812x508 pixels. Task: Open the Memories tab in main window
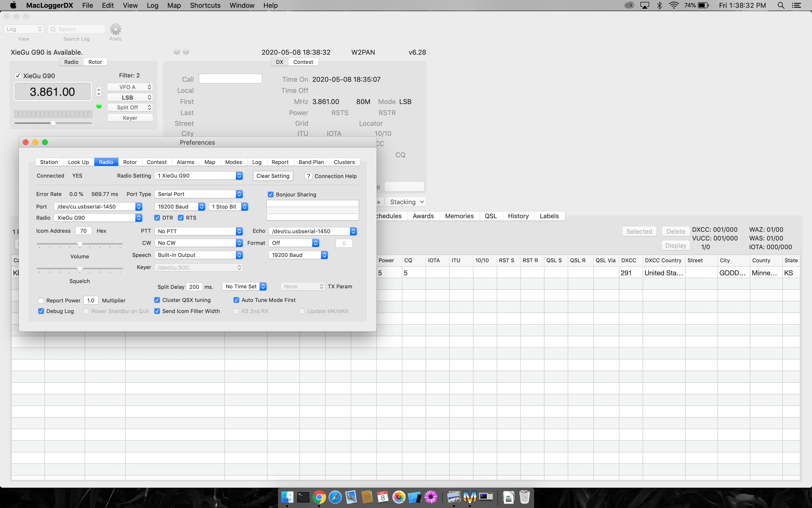pyautogui.click(x=459, y=216)
